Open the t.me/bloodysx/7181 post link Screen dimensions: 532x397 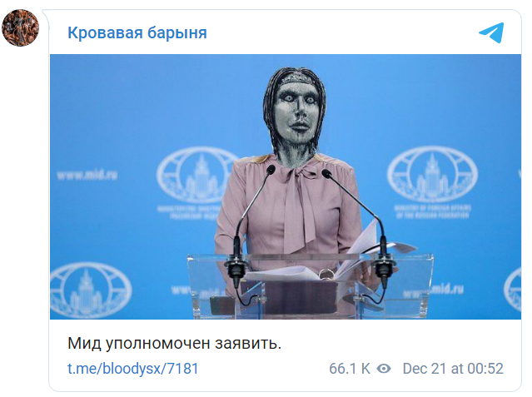point(132,369)
